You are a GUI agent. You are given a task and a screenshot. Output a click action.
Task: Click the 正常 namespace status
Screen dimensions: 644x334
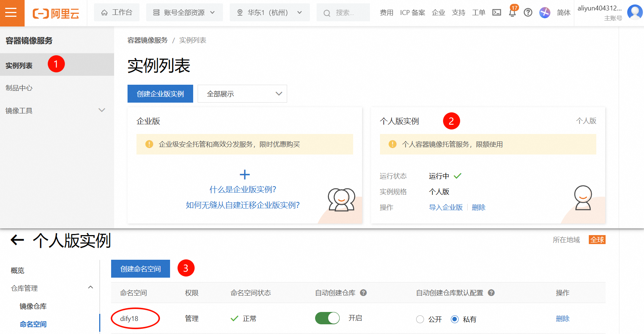(249, 319)
